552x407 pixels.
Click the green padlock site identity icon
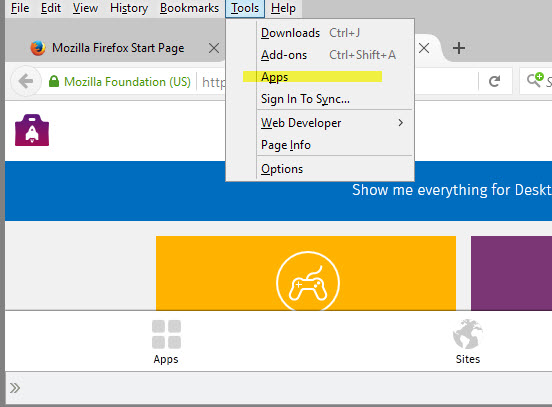pyautogui.click(x=54, y=81)
